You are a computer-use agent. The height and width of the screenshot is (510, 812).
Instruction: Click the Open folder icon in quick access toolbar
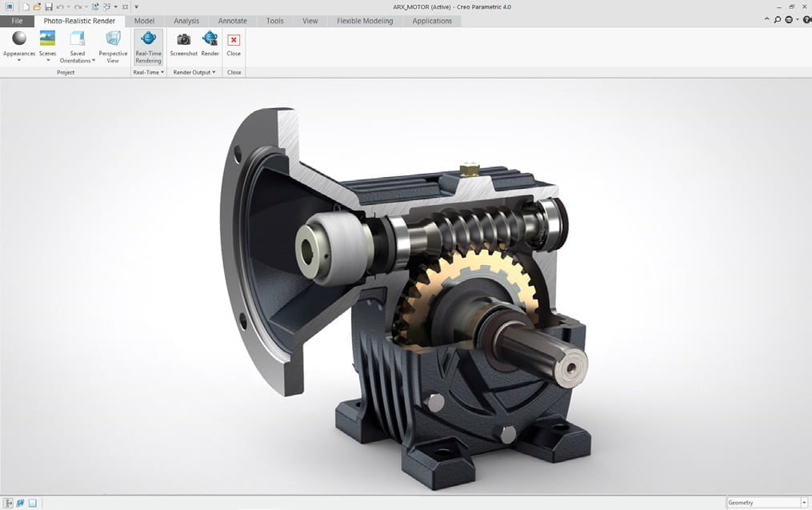37,6
